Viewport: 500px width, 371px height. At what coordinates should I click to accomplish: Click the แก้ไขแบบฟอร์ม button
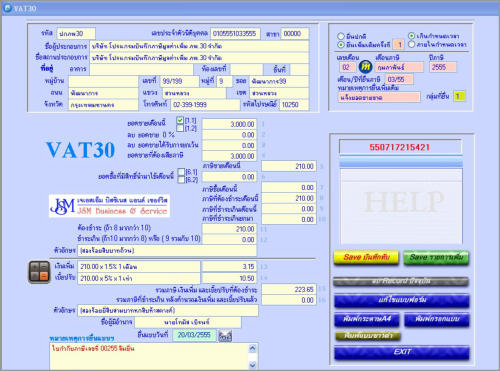(x=402, y=300)
